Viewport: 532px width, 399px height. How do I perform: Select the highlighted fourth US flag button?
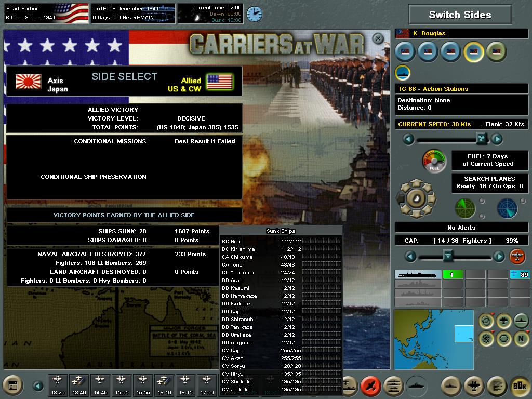tap(474, 52)
